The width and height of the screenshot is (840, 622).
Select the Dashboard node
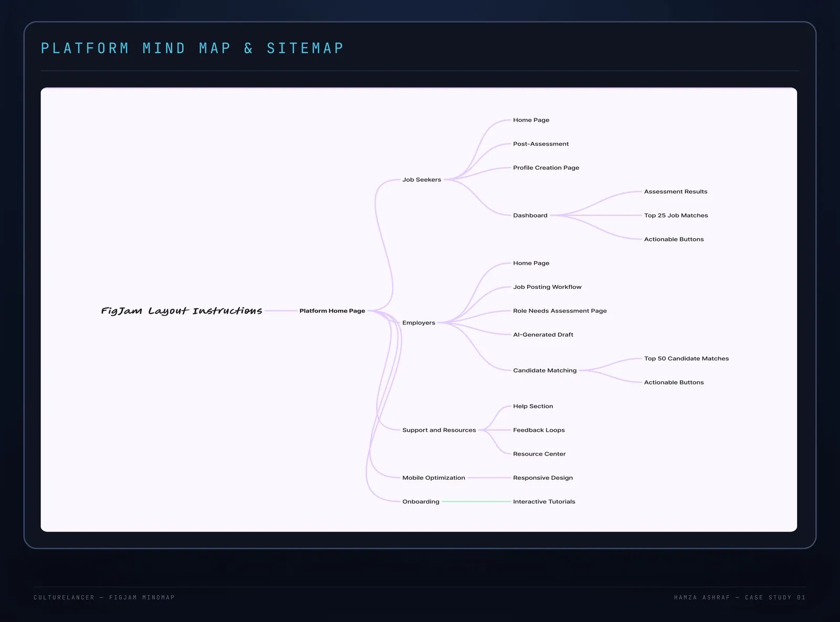point(530,215)
